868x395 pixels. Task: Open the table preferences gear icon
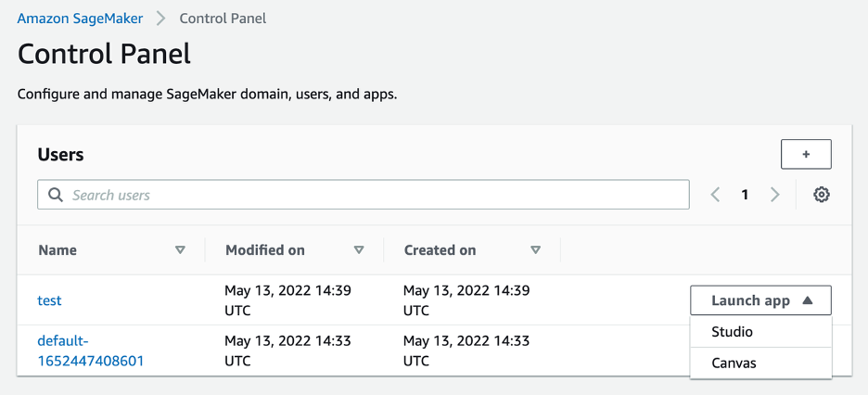(821, 195)
